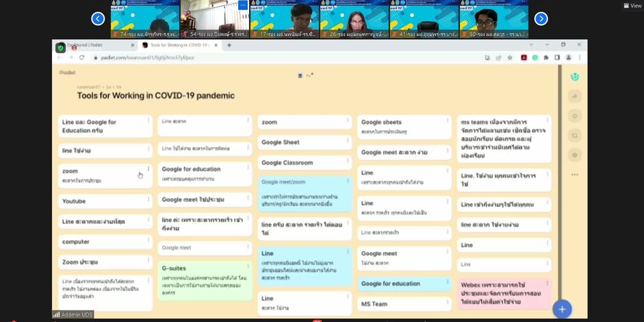Open three-dot menu on the computer post
Viewport: 644px width, 322px height.
point(149,239)
